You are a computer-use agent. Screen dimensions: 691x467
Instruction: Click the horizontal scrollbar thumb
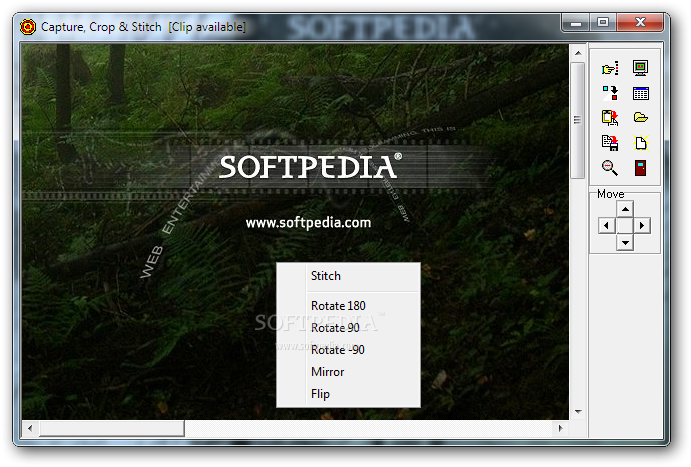pyautogui.click(x=111, y=428)
